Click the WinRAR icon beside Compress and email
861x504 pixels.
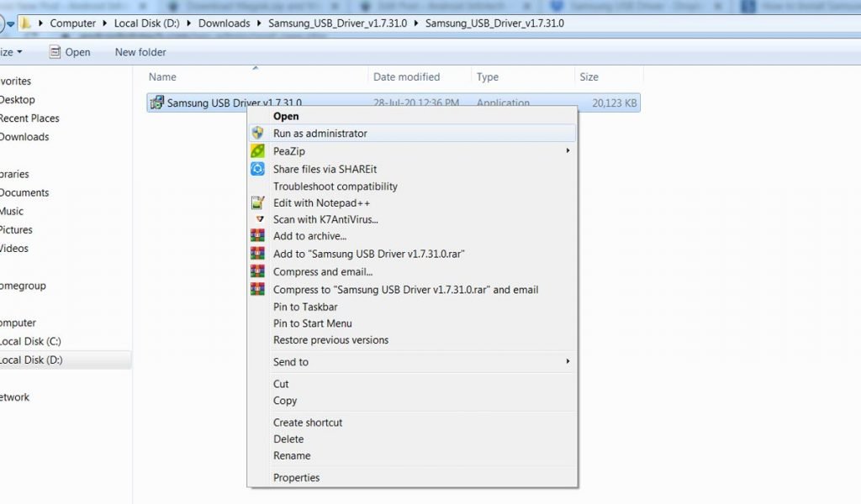click(257, 271)
